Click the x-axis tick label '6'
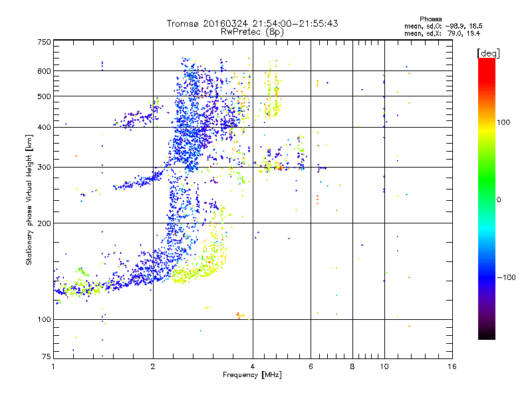Screen dimensions: 532x399 tap(311, 366)
